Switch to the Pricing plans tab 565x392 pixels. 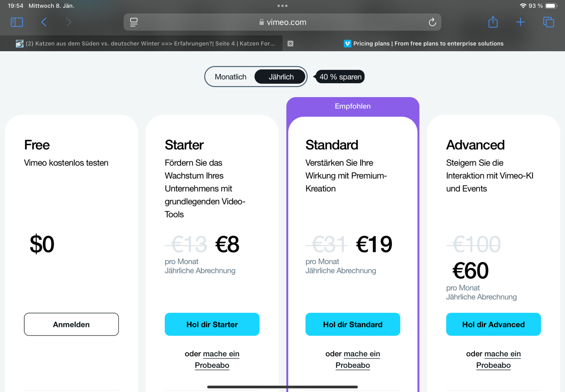coord(423,44)
